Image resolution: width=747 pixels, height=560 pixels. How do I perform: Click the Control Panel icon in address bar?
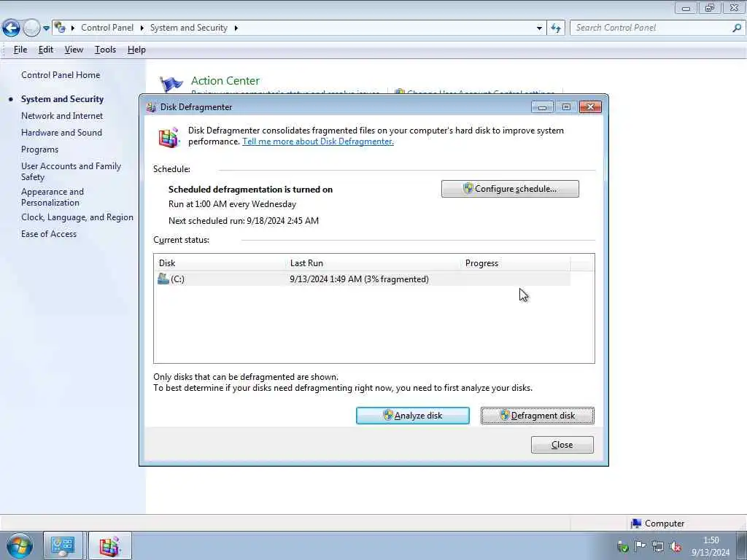pyautogui.click(x=60, y=28)
